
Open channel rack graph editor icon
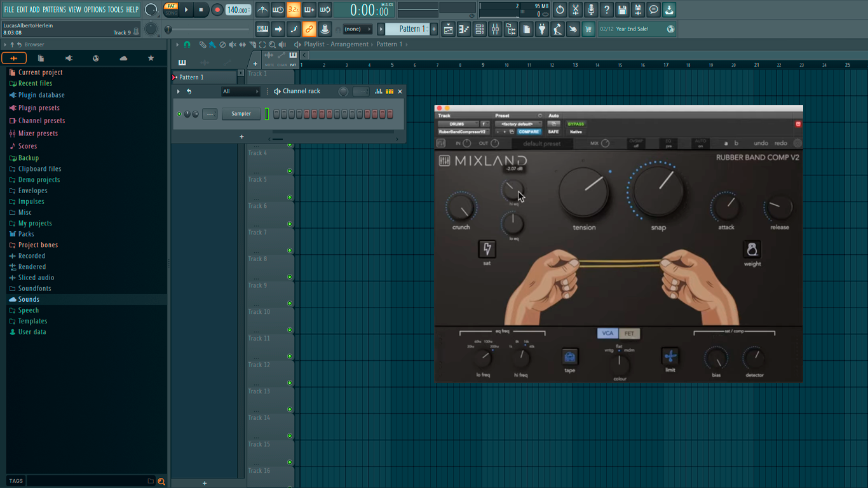[379, 91]
